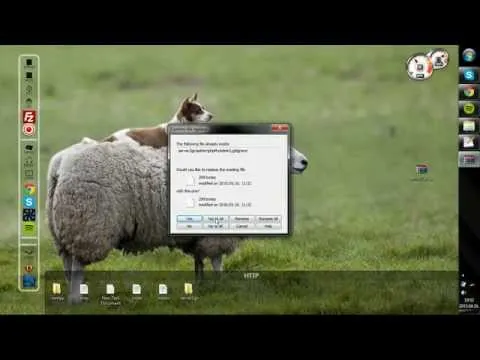Open the red record icon in dock
Viewport: 480px width, 360px height.
pos(29,130)
